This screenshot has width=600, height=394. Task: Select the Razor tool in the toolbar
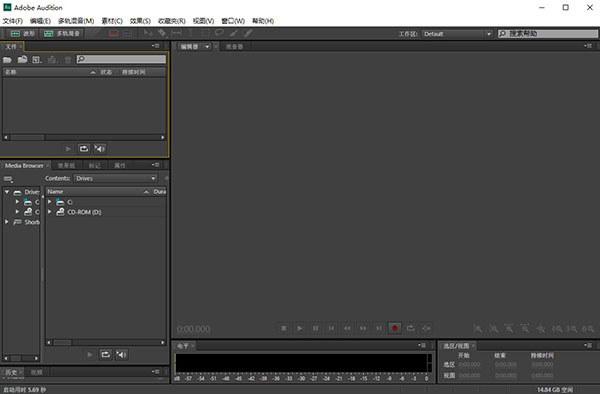click(162, 34)
